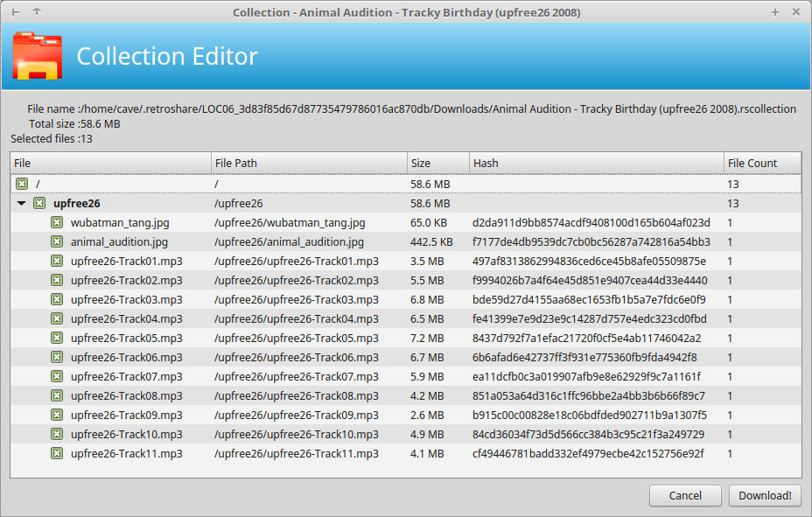Uncheck upfree26-Track05.mp3 checkbox
812x517 pixels.
tap(57, 338)
